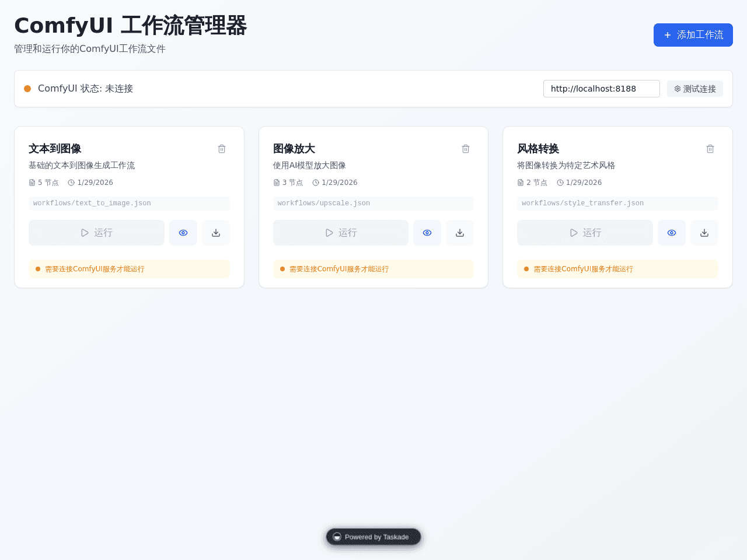Click the warning notice in 文本到图像 card
This screenshot has width=747, height=560.
[129, 269]
